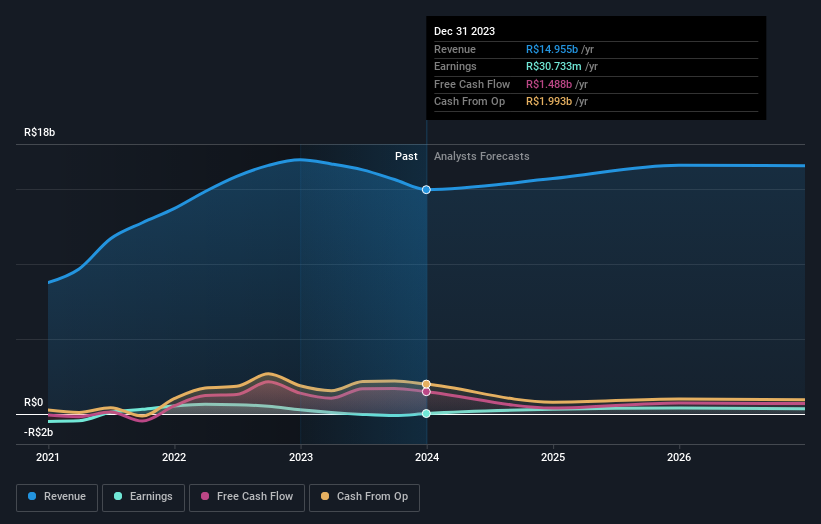Click the R$30.733m earnings value

tap(553, 66)
